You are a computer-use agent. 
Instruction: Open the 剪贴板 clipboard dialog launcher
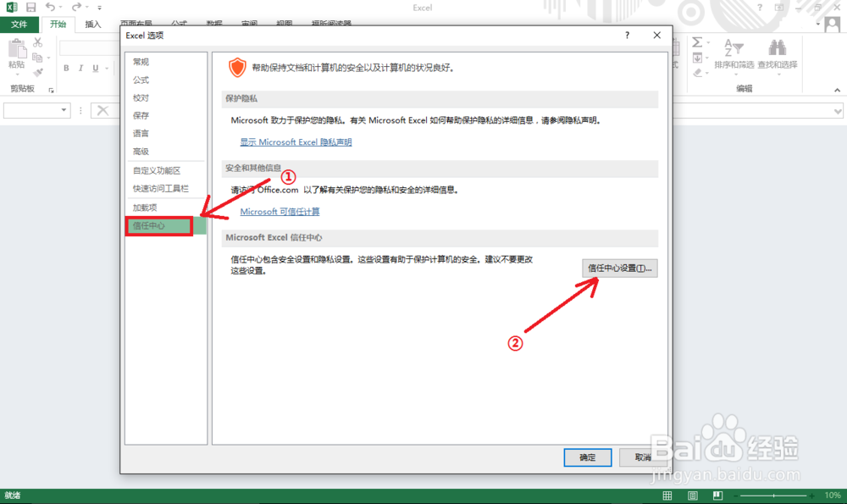52,91
